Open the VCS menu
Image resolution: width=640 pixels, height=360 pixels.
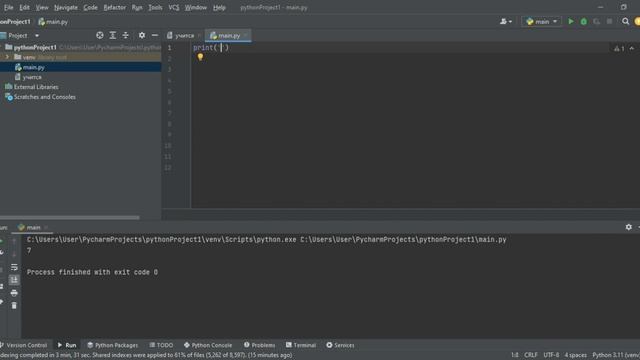pos(173,7)
